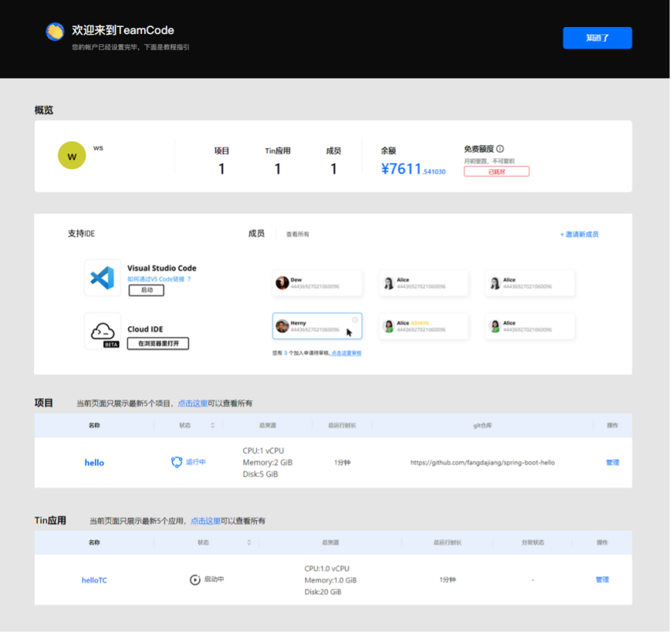Click avatar of Alice with ADMIN tag
The width and height of the screenshot is (672, 634).
pyautogui.click(x=389, y=327)
